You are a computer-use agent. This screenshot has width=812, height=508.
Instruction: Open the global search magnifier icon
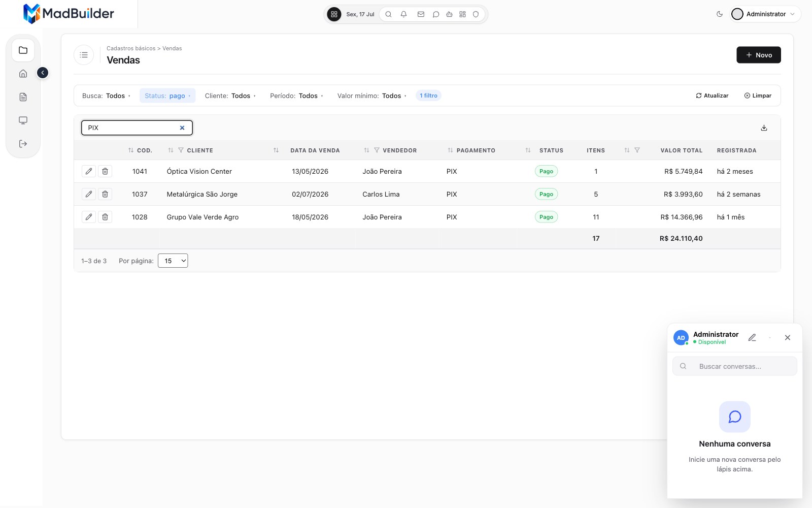pos(388,14)
